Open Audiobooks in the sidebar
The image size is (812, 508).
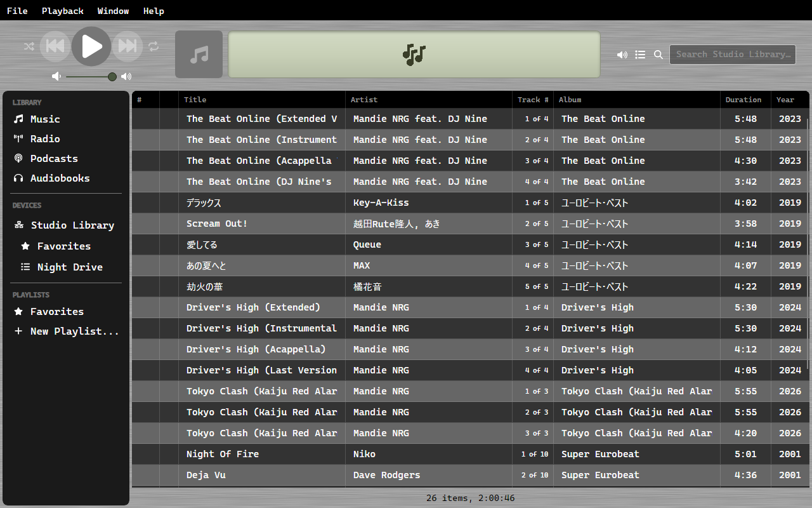pos(66,178)
